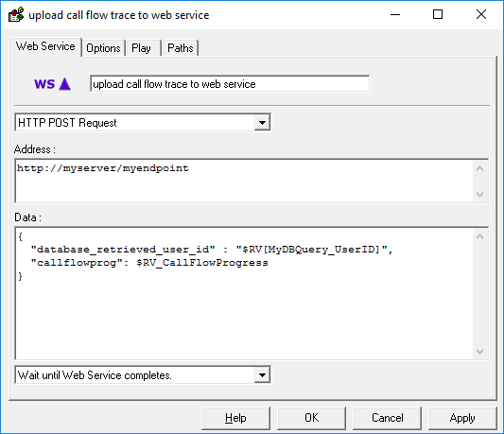The width and height of the screenshot is (504, 434).
Task: Click the Address box scroll down arrow
Action: (480, 195)
